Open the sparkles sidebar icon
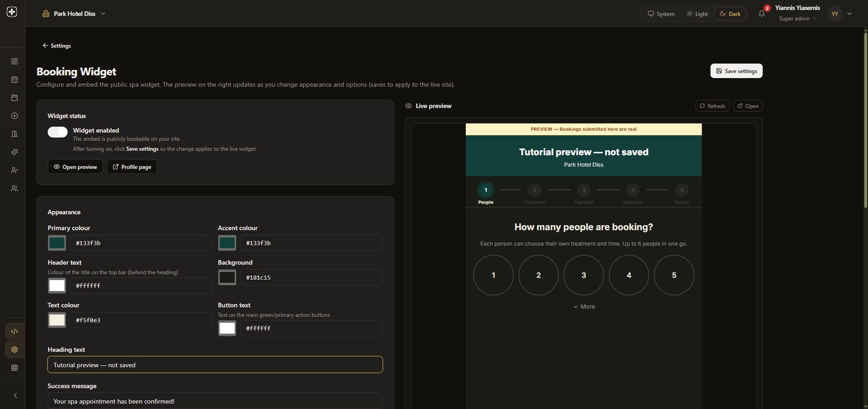This screenshot has width=868, height=409. click(15, 152)
